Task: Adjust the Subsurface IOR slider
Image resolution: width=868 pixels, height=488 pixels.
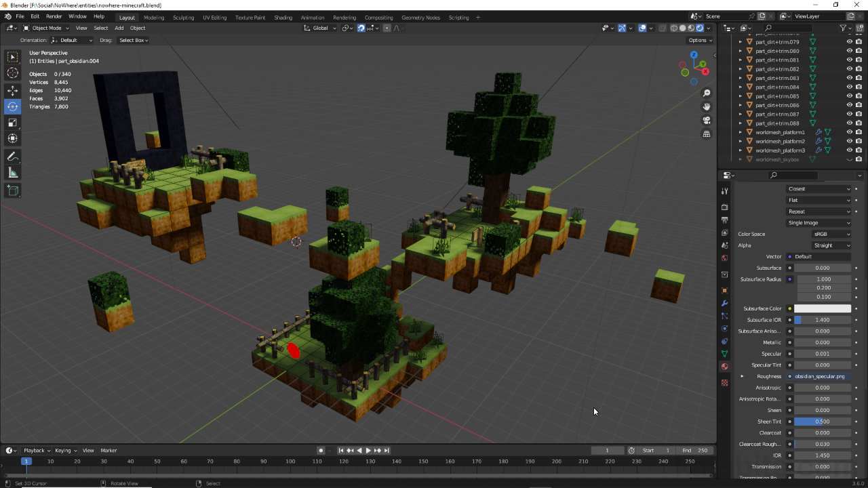Action: 823,320
